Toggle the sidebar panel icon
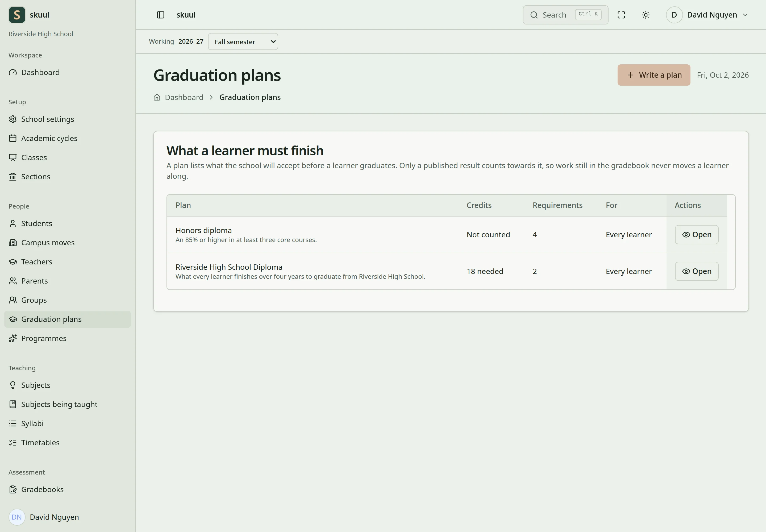 point(161,15)
